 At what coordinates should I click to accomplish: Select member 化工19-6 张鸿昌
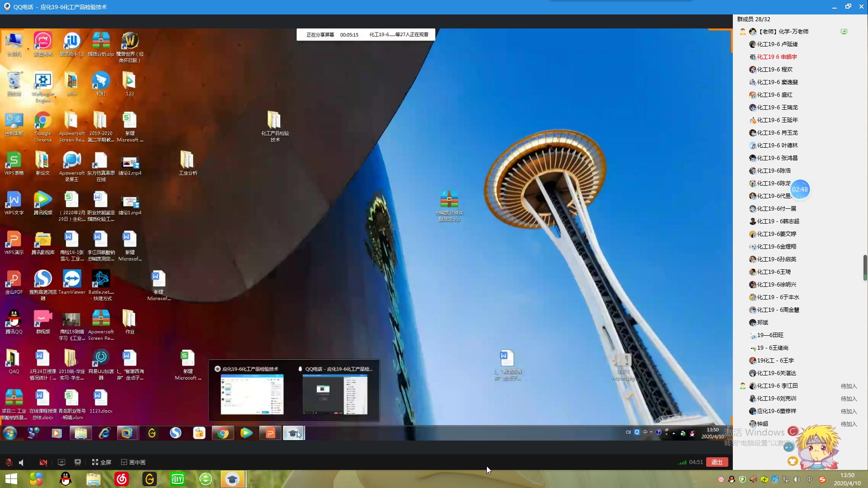click(x=774, y=158)
